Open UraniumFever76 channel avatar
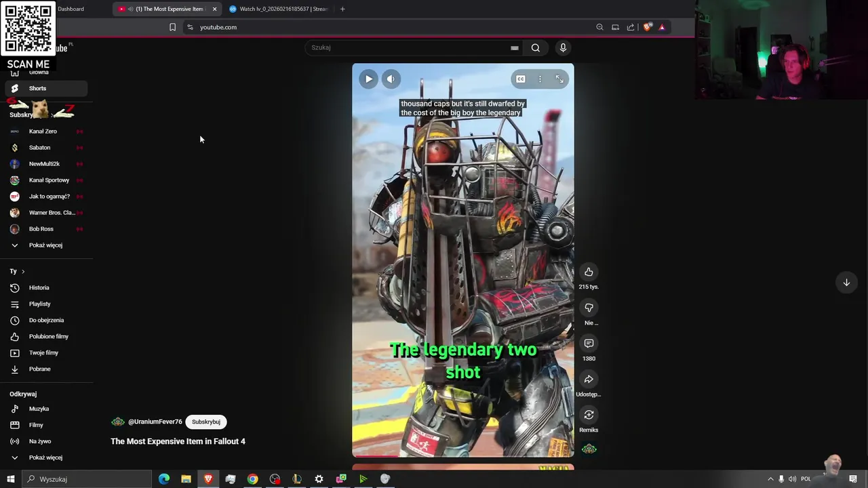 tap(118, 422)
